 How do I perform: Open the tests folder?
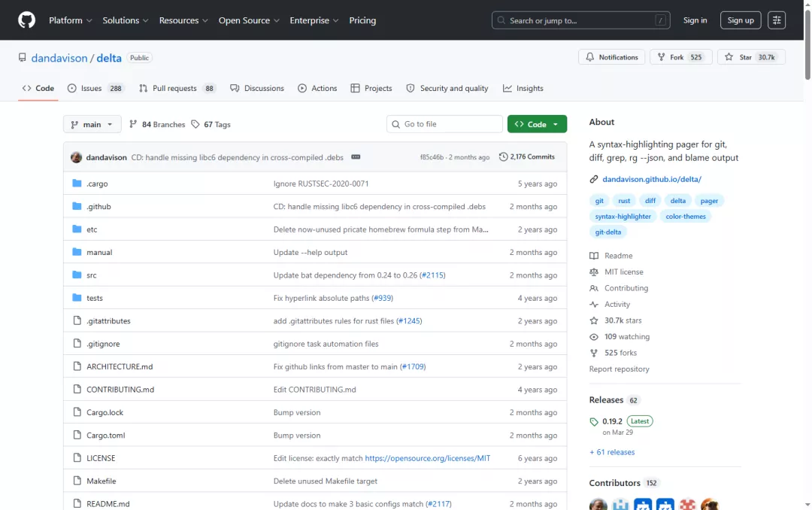click(94, 298)
